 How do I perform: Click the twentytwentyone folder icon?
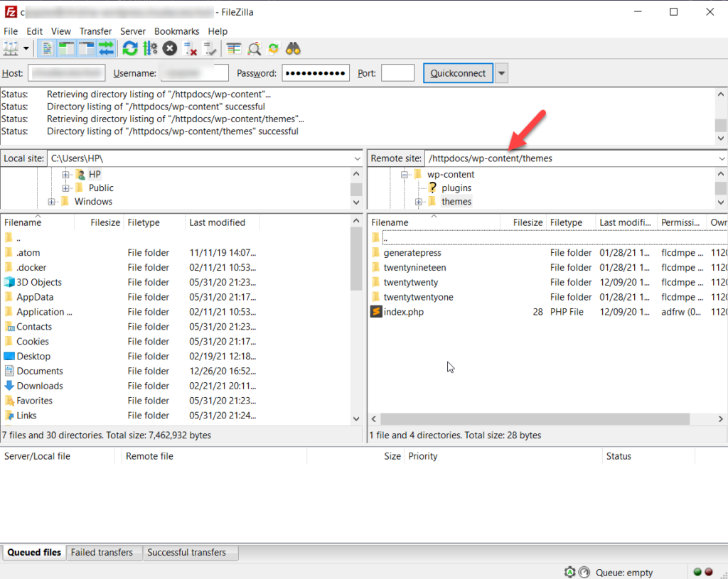[376, 297]
